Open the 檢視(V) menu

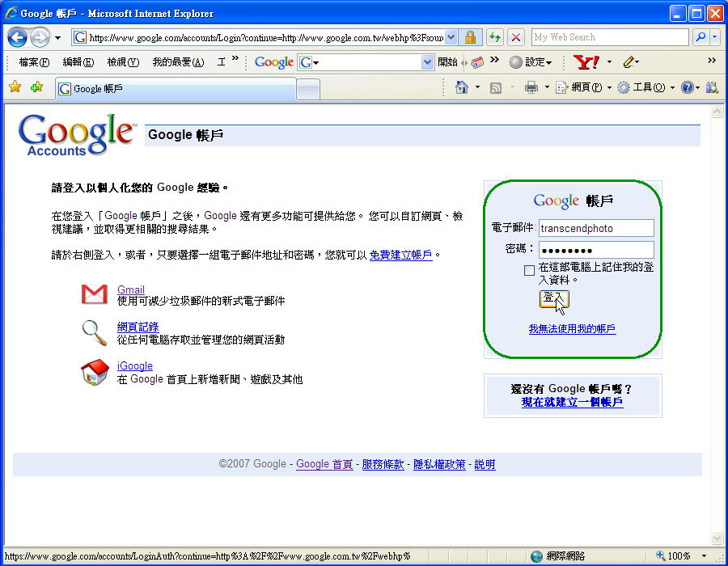[x=123, y=62]
